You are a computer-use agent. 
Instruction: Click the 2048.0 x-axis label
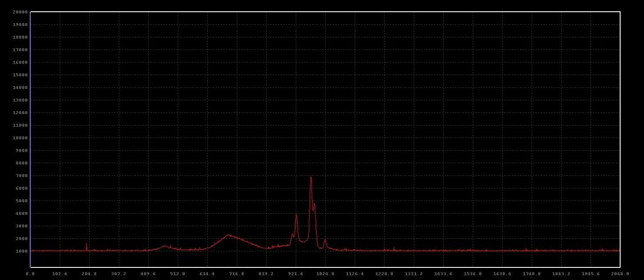click(620, 274)
